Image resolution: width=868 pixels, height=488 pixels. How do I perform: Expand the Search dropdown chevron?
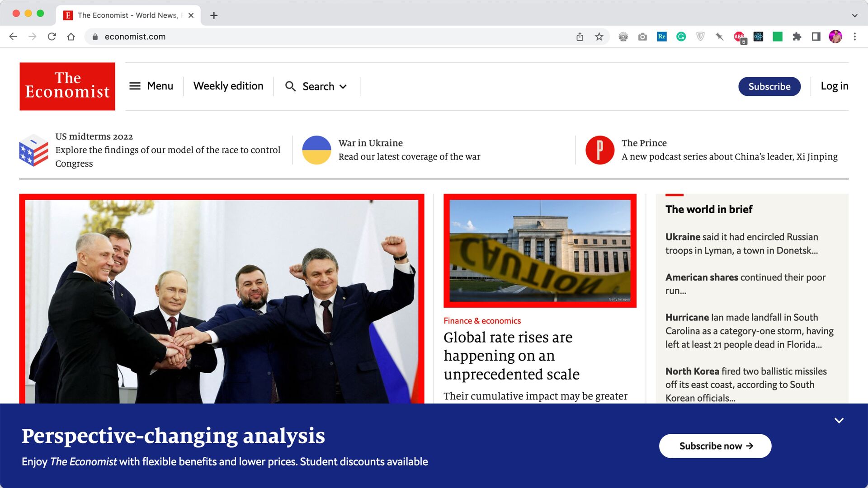pyautogui.click(x=343, y=87)
